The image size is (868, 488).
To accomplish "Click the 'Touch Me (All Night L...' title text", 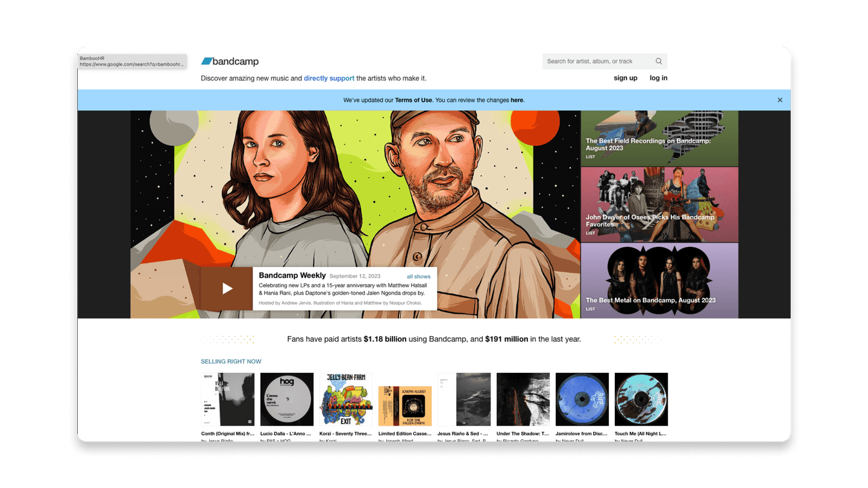I will tap(641, 434).
